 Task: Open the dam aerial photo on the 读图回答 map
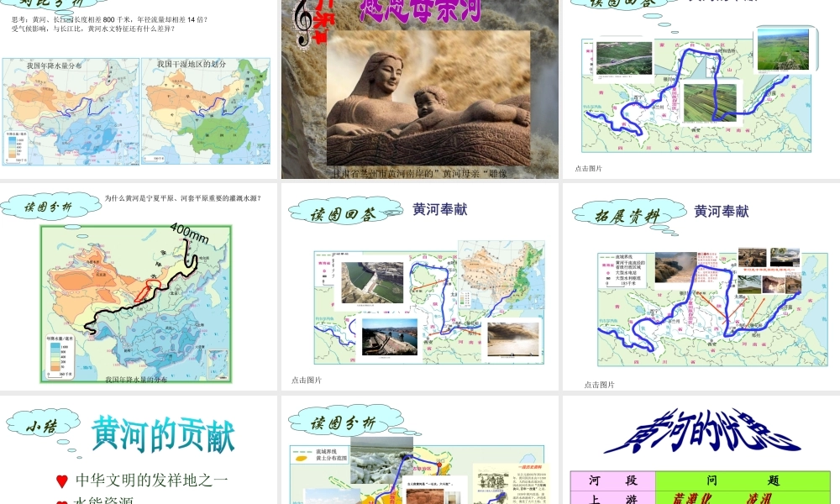pyautogui.click(x=372, y=283)
